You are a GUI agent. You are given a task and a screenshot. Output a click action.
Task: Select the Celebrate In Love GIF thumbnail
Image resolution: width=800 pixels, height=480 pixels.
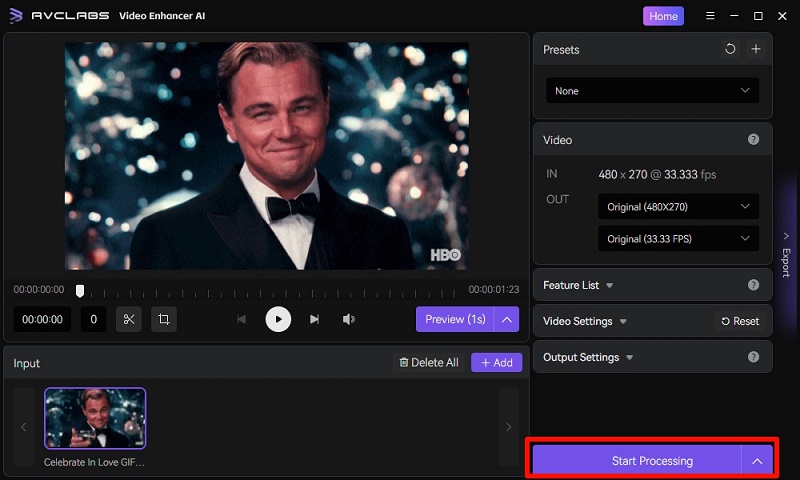(95, 418)
